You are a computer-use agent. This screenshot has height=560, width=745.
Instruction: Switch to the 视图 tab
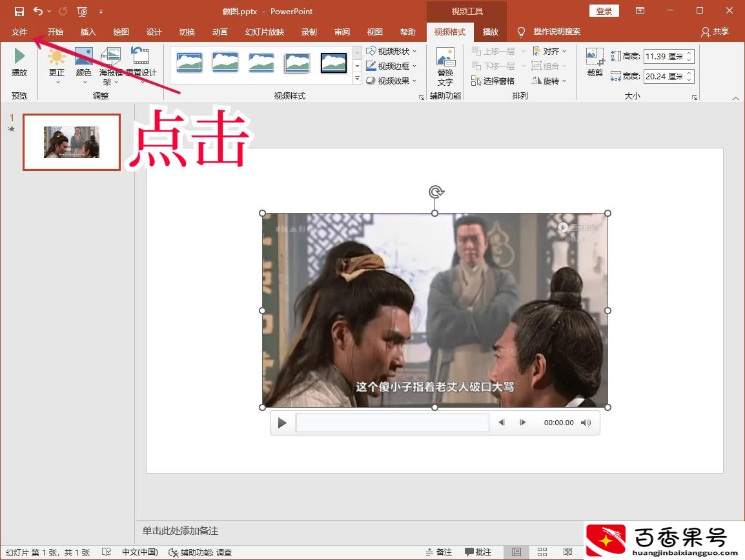point(375,32)
